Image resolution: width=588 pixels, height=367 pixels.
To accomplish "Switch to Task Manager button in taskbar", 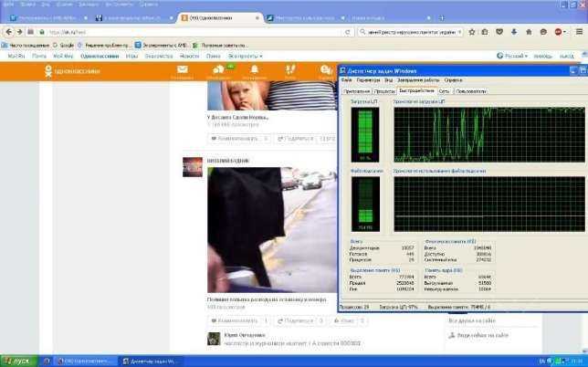I will tap(151, 362).
